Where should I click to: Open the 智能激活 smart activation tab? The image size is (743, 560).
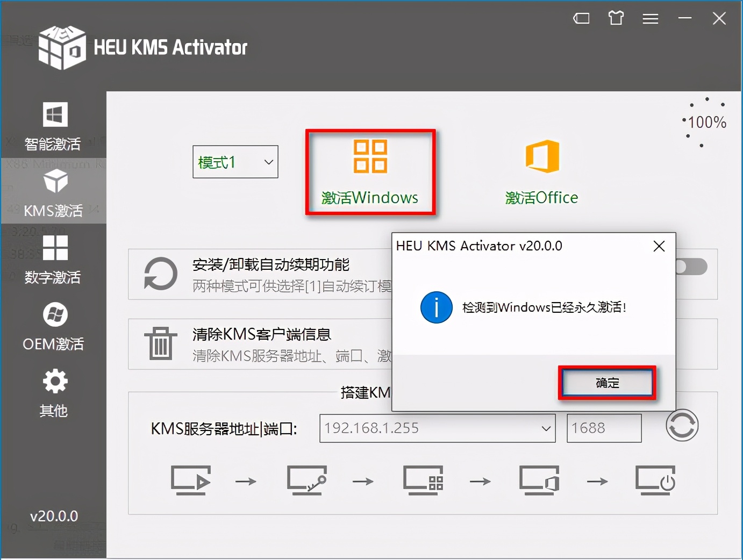(53, 127)
